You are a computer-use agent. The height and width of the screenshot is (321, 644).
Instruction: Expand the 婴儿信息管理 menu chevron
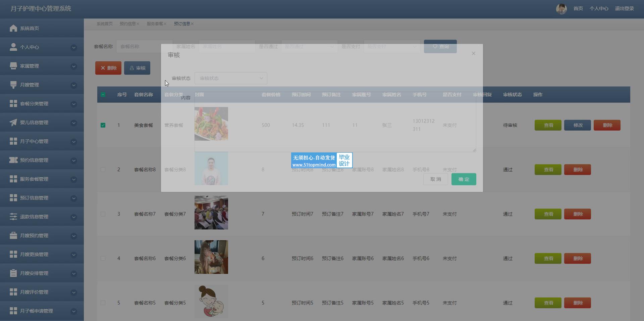tap(74, 123)
